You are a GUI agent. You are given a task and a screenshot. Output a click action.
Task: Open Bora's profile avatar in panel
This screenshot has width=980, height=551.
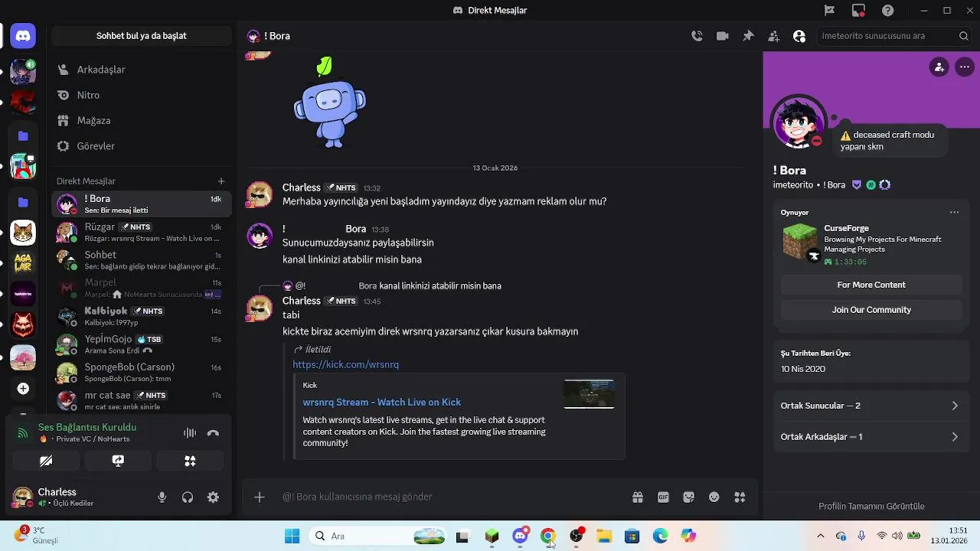coord(799,122)
